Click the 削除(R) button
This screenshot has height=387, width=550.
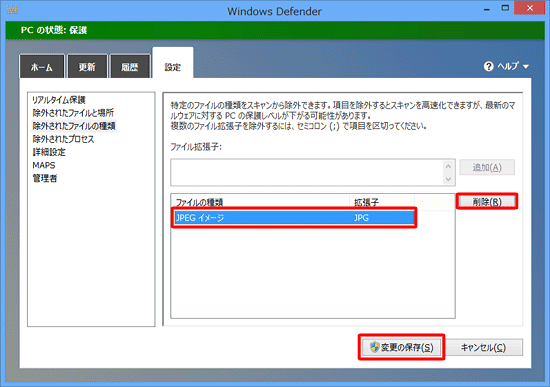pyautogui.click(x=487, y=202)
